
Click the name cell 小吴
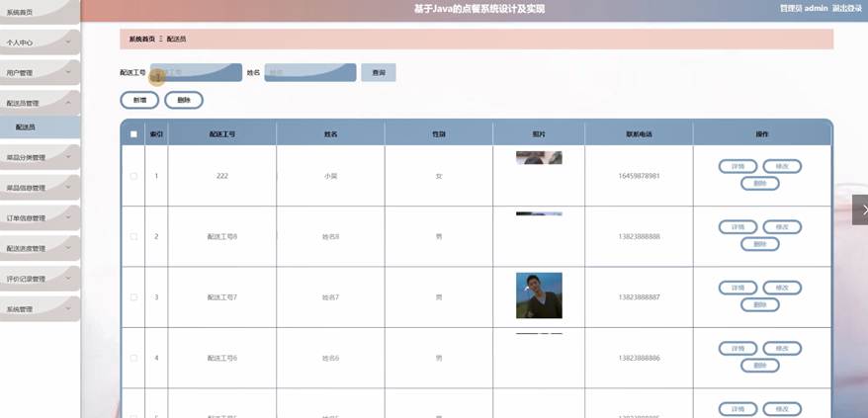click(330, 176)
